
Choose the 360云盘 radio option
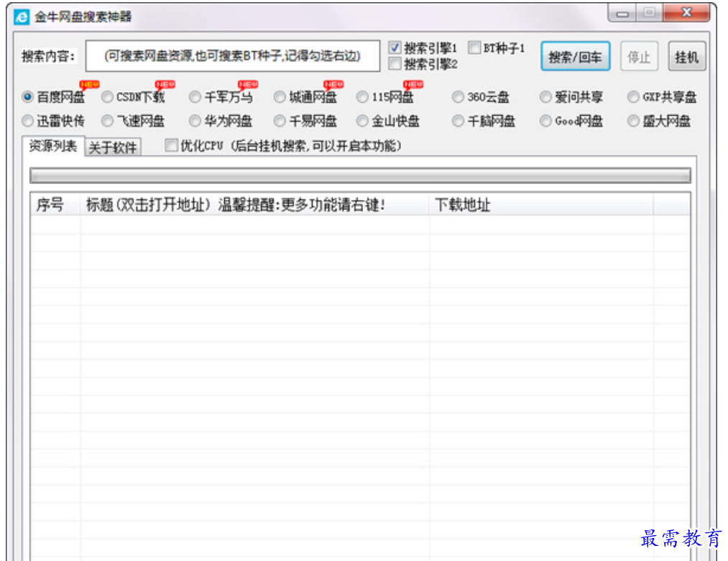point(458,97)
